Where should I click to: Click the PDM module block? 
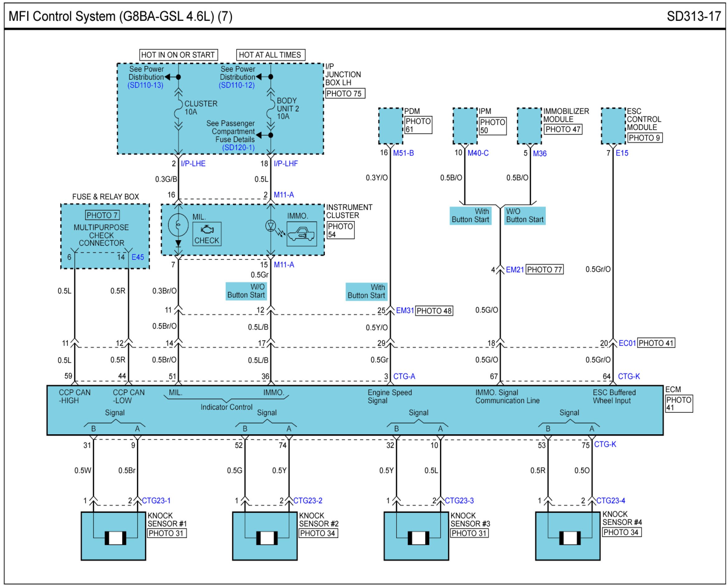pos(391,126)
